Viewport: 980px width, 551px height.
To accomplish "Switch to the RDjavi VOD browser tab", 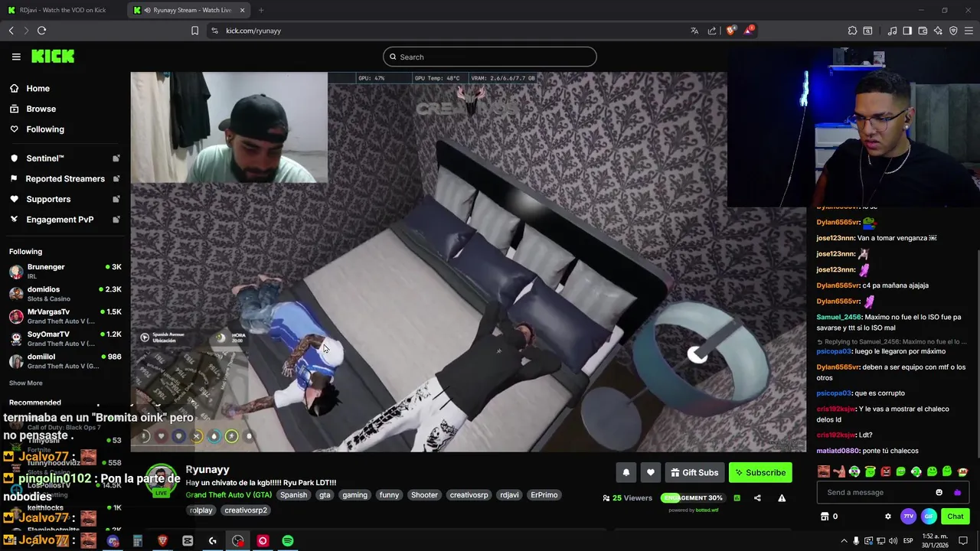I will click(63, 10).
